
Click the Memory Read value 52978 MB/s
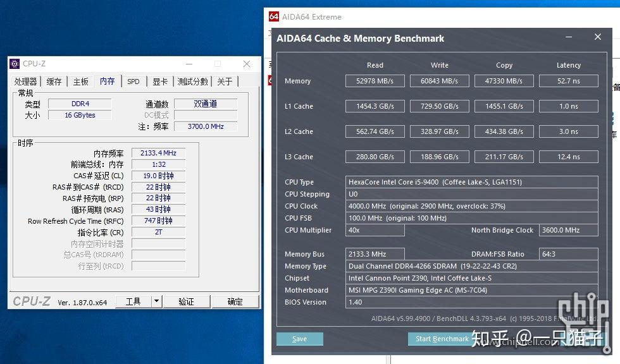375,81
